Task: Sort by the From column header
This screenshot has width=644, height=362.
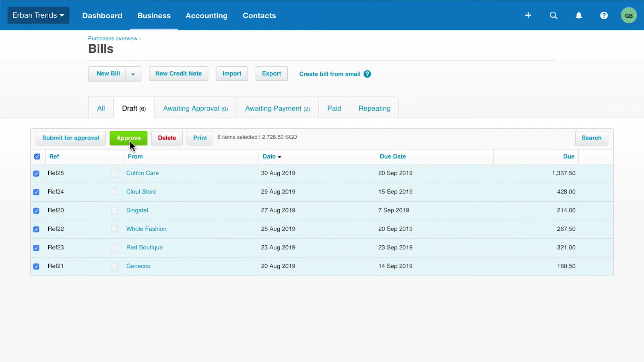Action: [x=135, y=156]
